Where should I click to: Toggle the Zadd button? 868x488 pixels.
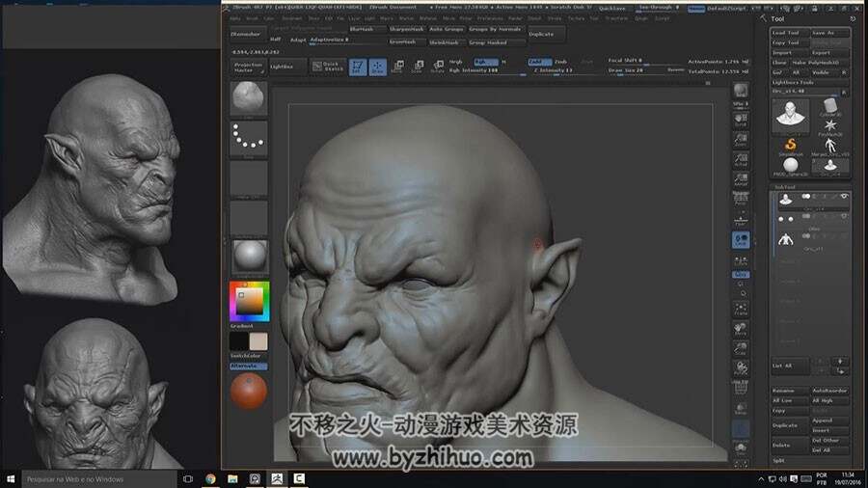[x=539, y=62]
